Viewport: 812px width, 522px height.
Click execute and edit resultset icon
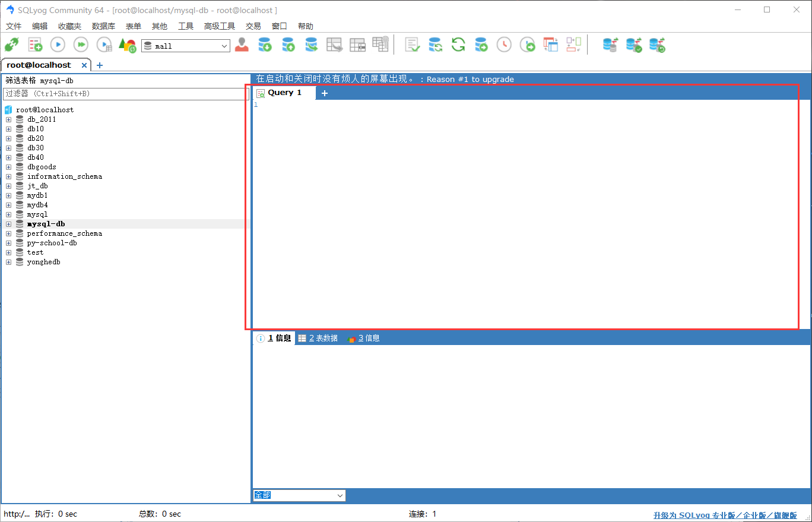tap(104, 45)
